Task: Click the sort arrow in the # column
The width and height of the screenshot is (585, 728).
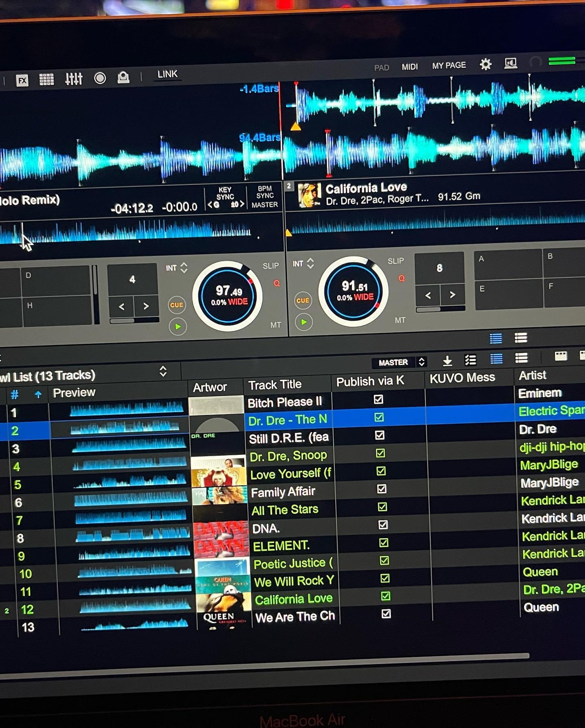Action: (x=38, y=394)
